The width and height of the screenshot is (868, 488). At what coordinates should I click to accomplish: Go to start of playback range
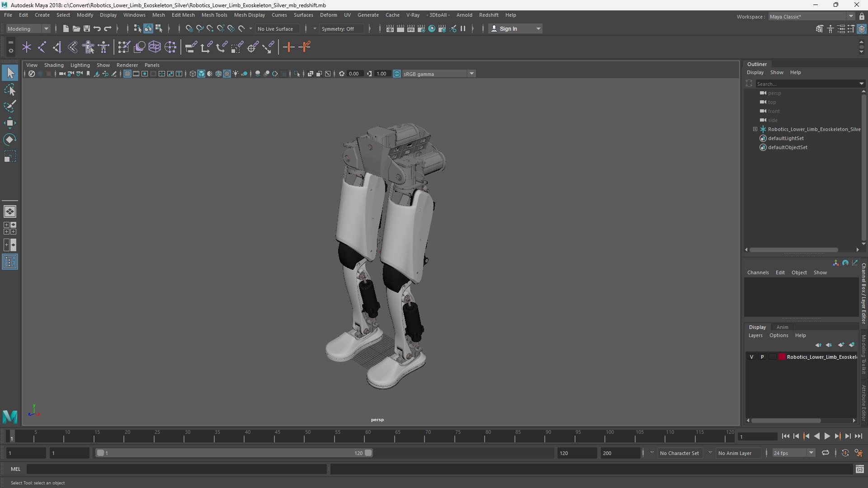786,436
